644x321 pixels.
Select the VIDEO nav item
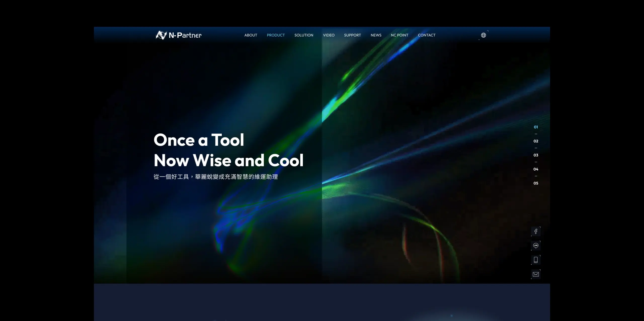pyautogui.click(x=329, y=35)
